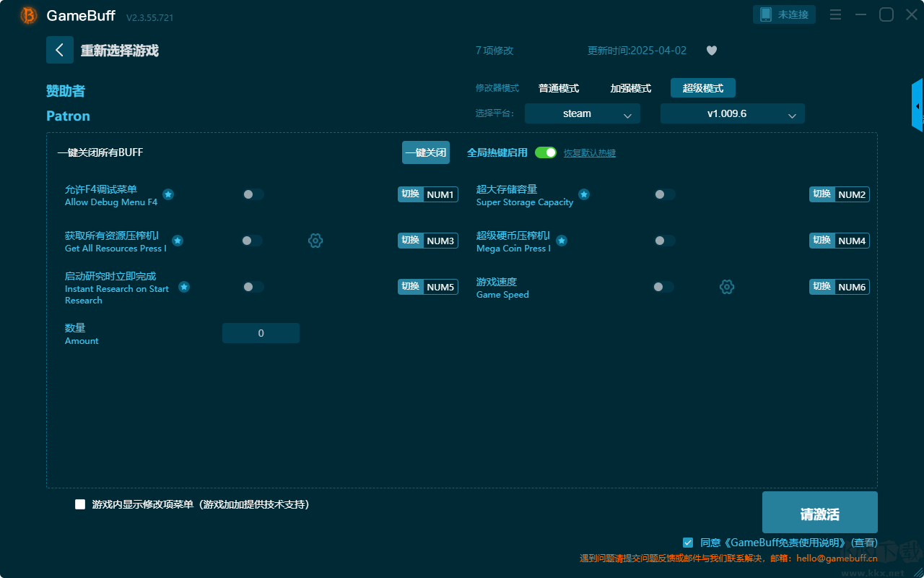Click 更新时间:2025-04-02 update date text

pyautogui.click(x=637, y=51)
